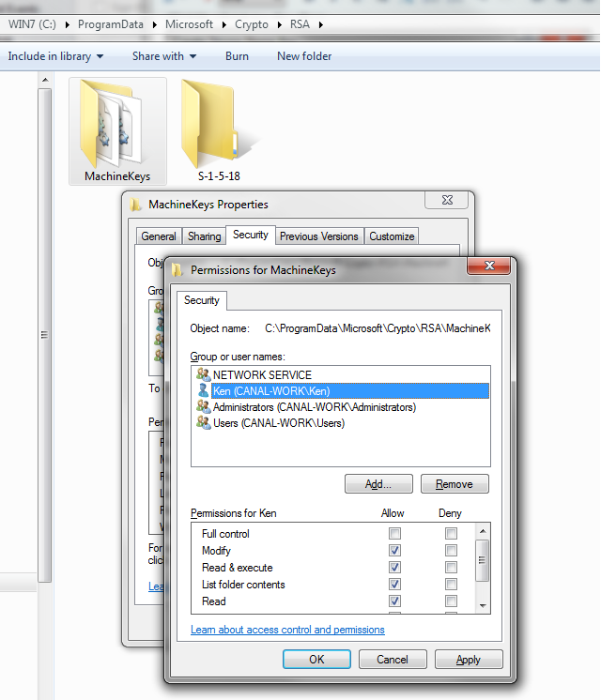601x700 pixels.
Task: Expand arrow after ProgramData breadcrumb
Action: (155, 24)
